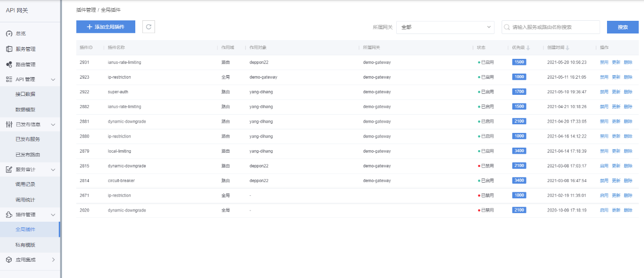Click the refresh icon beside the add button
644x278 pixels.
tap(148, 27)
